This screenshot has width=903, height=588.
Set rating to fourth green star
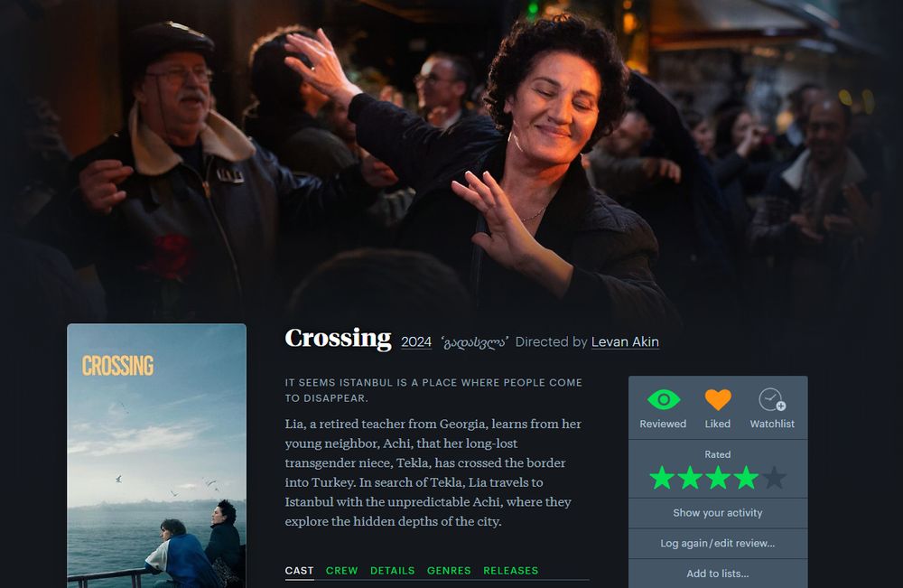click(746, 478)
